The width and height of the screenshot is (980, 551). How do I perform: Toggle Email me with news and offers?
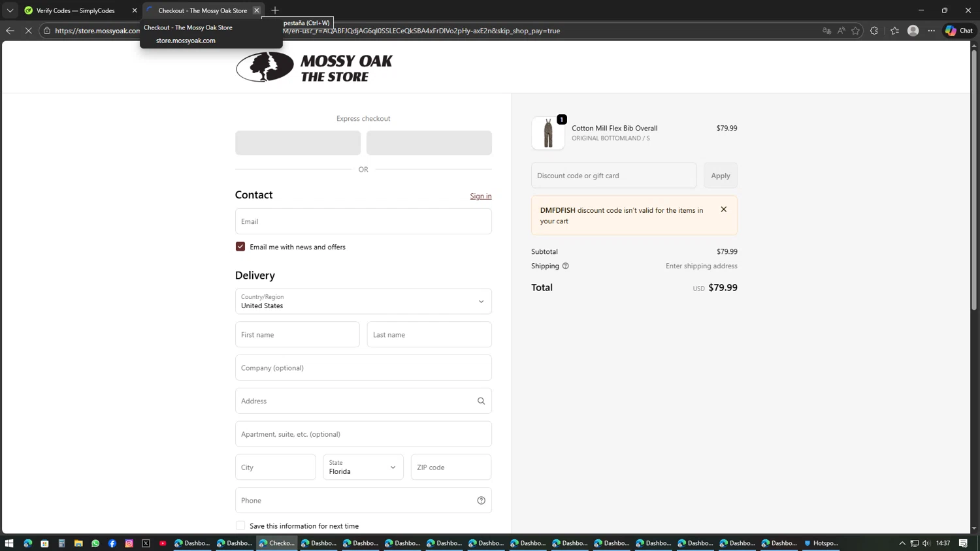coord(240,247)
